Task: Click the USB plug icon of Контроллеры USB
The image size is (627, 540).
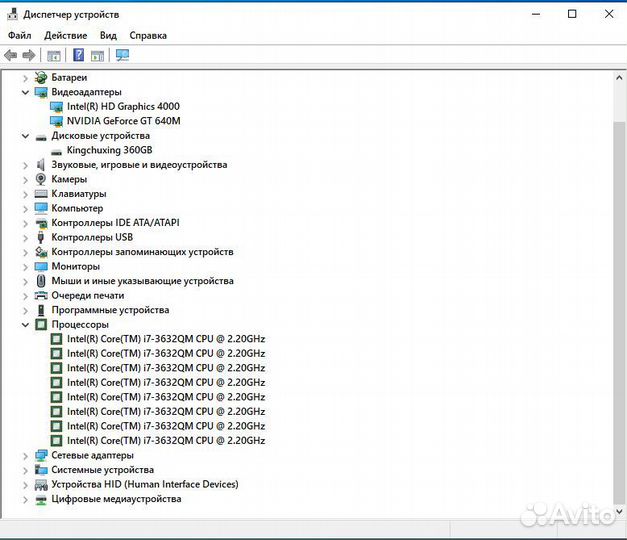Action: click(40, 237)
